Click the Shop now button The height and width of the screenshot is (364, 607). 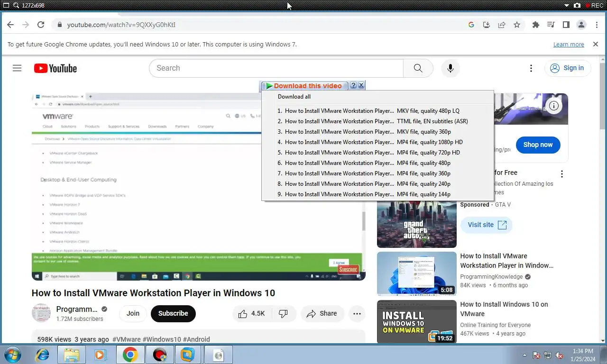pos(538,145)
